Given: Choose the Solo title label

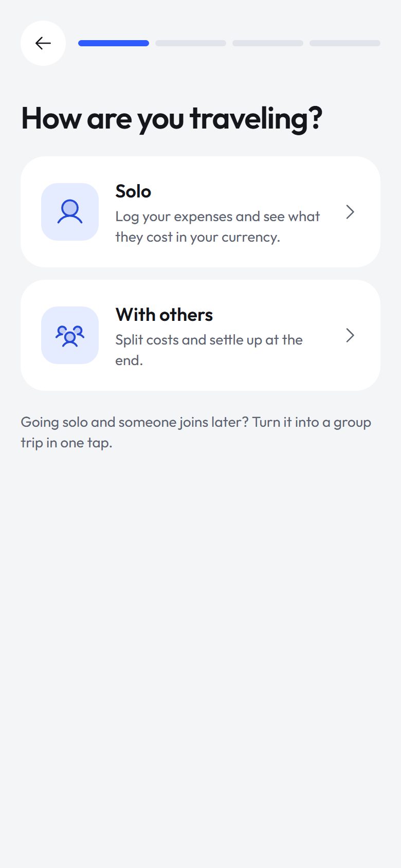Looking at the screenshot, I should click(x=133, y=191).
